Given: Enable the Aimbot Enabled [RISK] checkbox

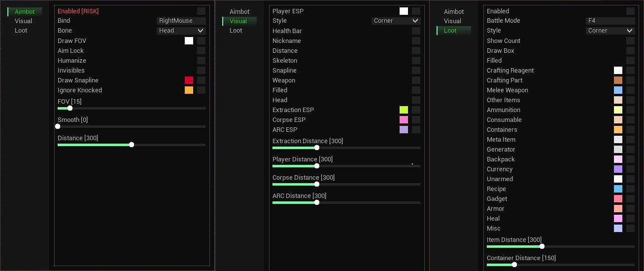Looking at the screenshot, I should click(x=201, y=11).
